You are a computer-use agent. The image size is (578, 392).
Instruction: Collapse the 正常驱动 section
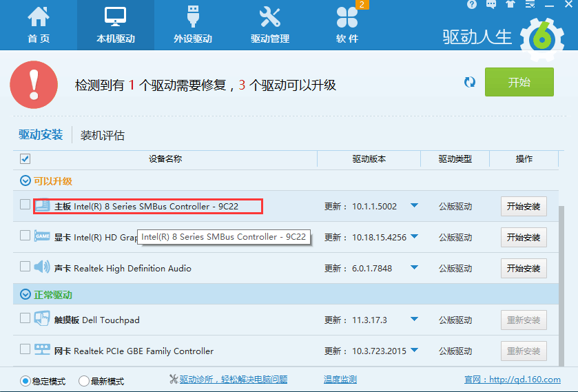25,294
